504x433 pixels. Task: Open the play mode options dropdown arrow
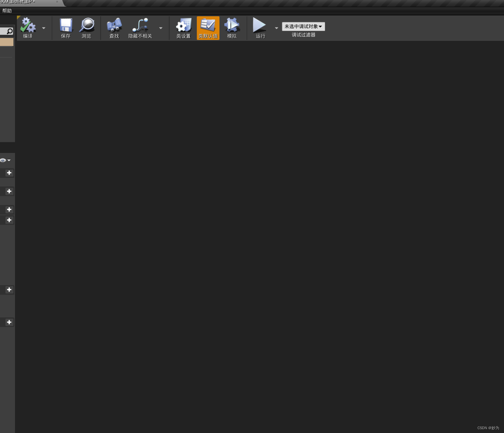(277, 28)
